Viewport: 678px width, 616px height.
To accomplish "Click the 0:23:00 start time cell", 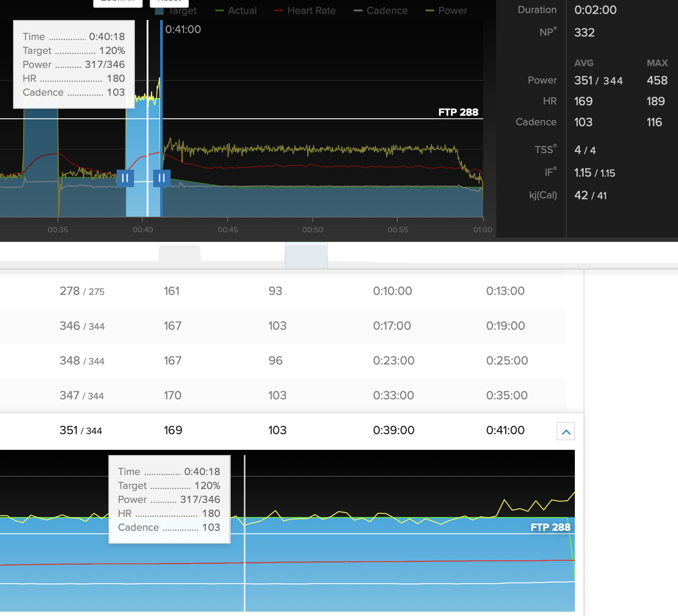I will (x=394, y=361).
